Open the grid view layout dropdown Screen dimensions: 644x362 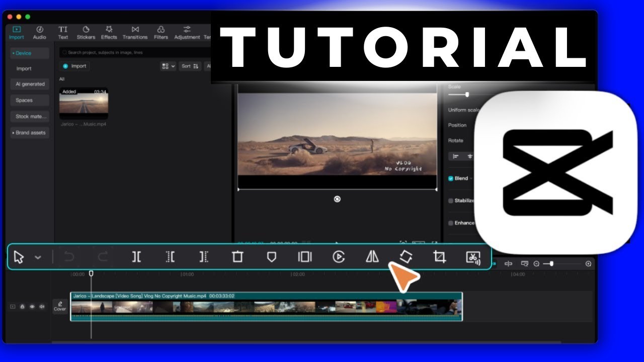coord(168,66)
